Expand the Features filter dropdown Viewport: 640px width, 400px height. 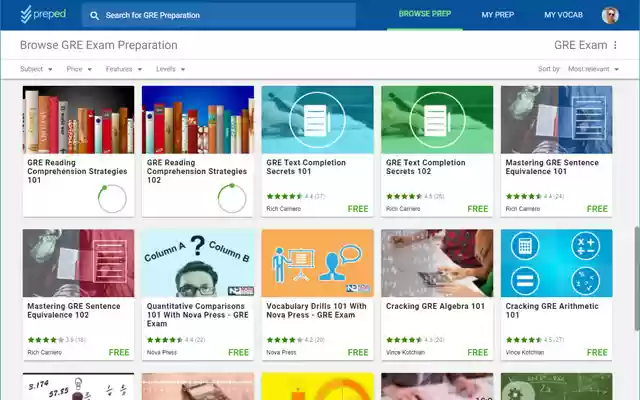[124, 69]
